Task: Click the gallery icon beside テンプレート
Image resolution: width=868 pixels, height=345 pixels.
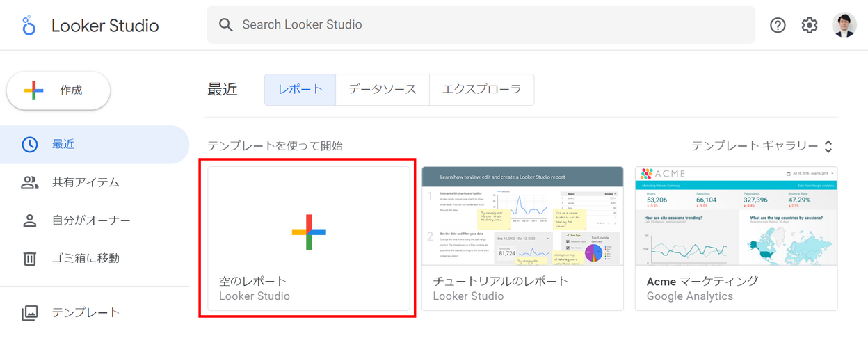Action: point(29,313)
